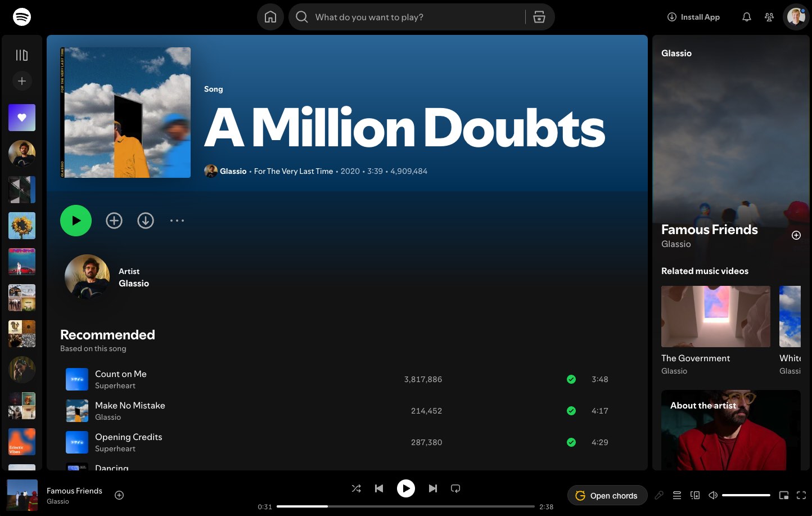
Task: Toggle saved checkmark for Make No Mistake
Action: click(571, 411)
